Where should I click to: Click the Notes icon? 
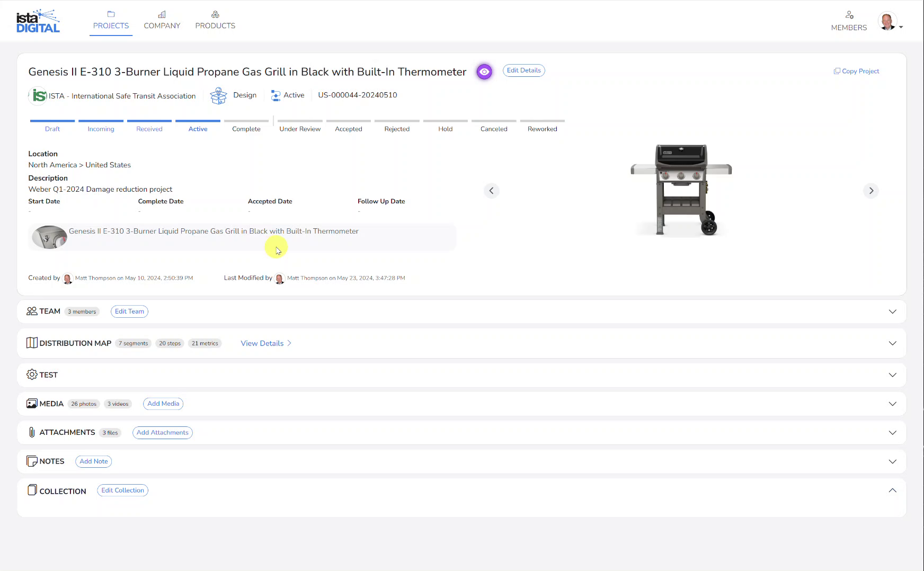(x=32, y=461)
